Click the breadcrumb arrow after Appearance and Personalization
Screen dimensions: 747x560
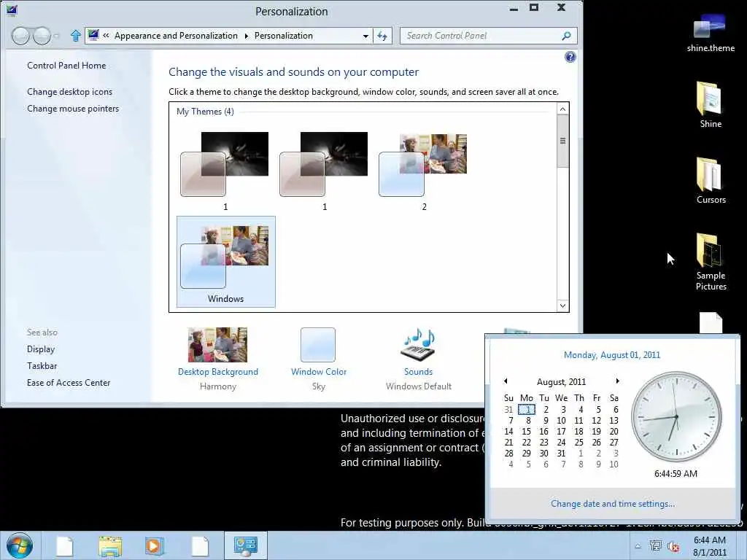pyautogui.click(x=246, y=36)
